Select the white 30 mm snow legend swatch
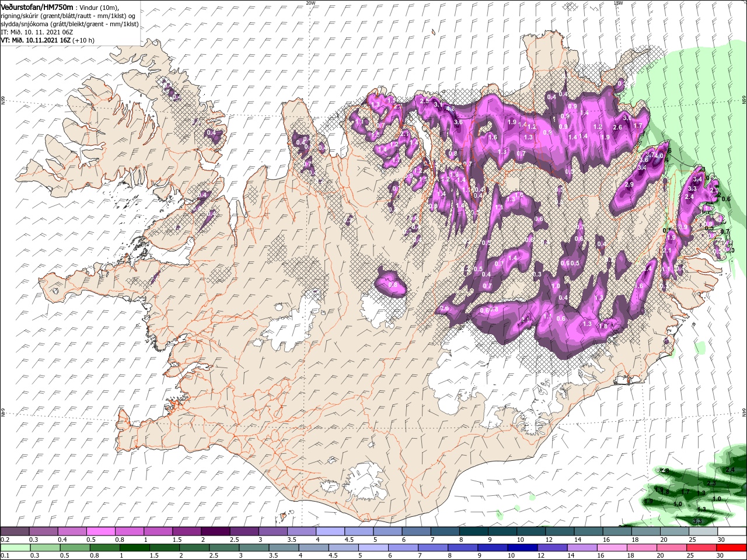Viewport: 747px width, 560px height. coord(732,531)
